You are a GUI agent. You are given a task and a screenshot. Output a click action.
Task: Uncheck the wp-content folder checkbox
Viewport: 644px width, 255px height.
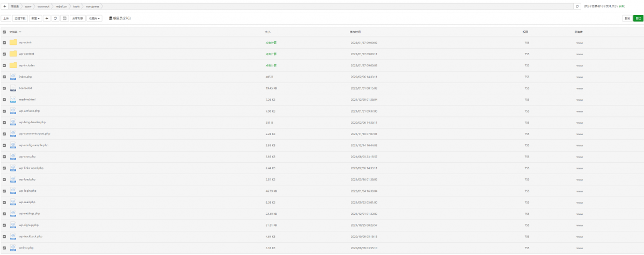coord(4,54)
